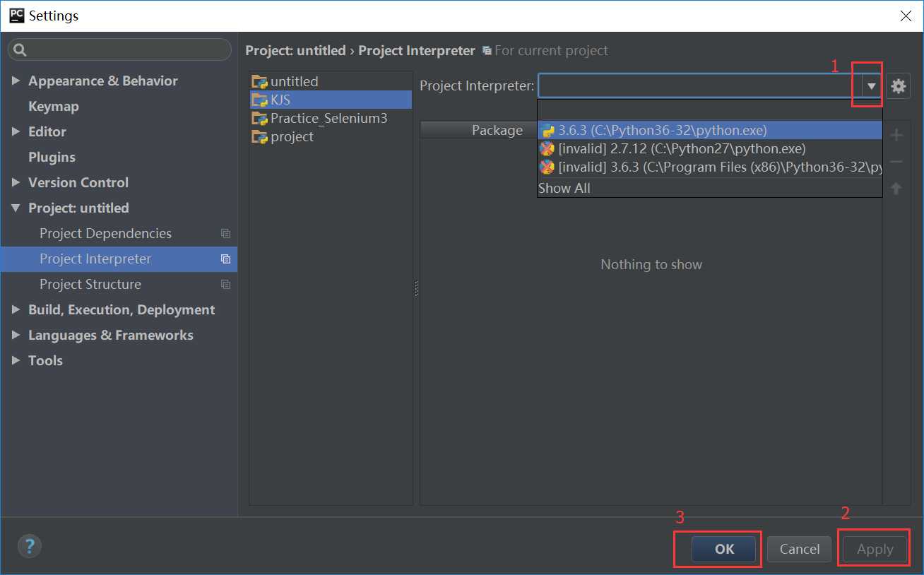Click the Practice_Selenium3 folder icon

tap(260, 118)
